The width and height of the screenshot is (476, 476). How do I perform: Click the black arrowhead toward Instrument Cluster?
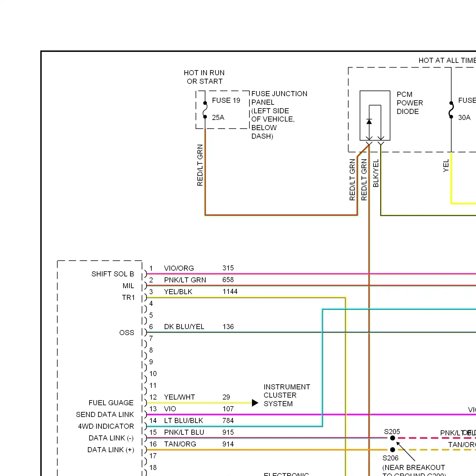255,403
